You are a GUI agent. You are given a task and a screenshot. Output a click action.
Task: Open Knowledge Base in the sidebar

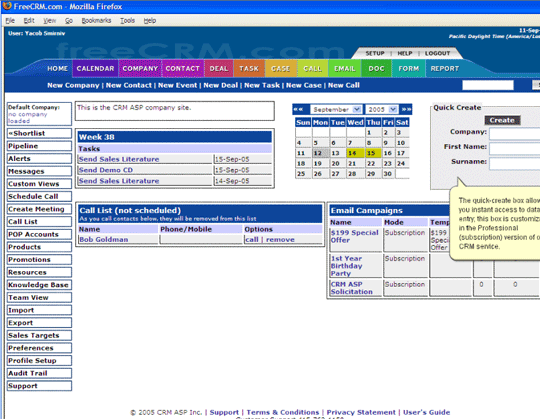click(39, 285)
